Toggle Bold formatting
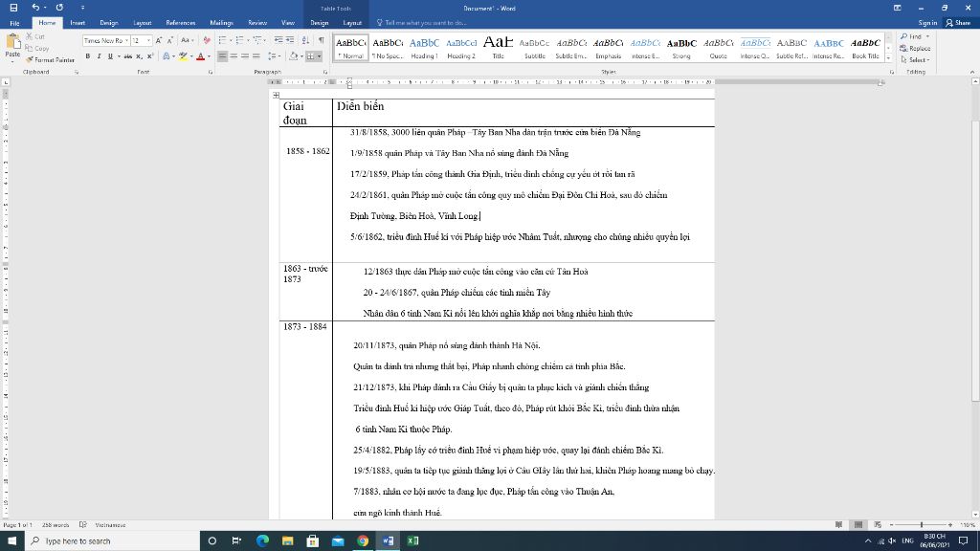Viewport: 980px width, 551px height. [87, 56]
